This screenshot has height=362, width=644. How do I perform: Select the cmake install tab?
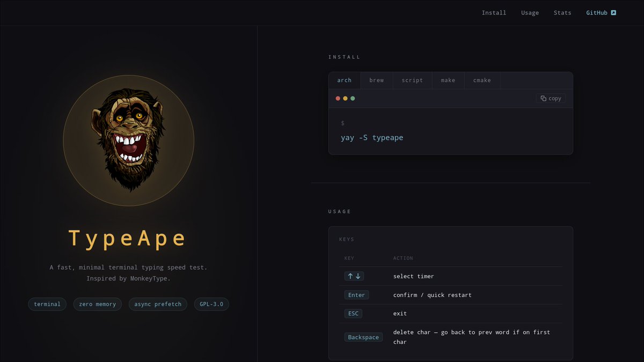click(482, 80)
